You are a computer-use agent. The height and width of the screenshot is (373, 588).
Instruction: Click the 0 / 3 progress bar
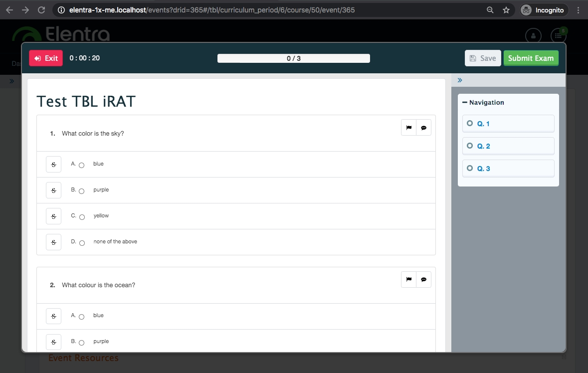point(293,58)
